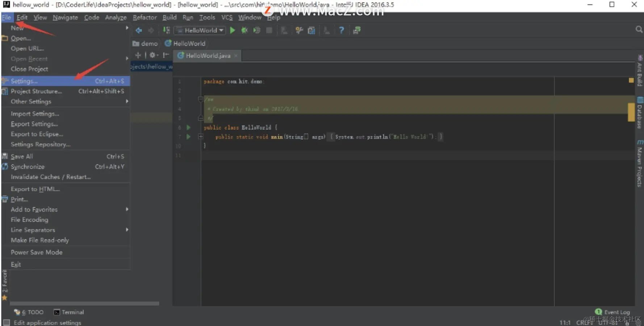Toggle tool window buttons icon in status bar
The height and width of the screenshot is (326, 644).
[6, 322]
